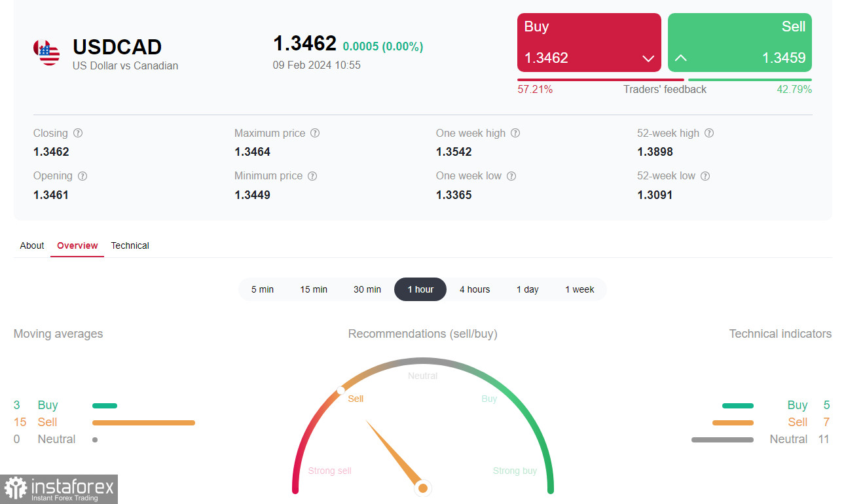This screenshot has height=504, width=846.
Task: Click the current price 1.3462 header value
Action: point(304,43)
